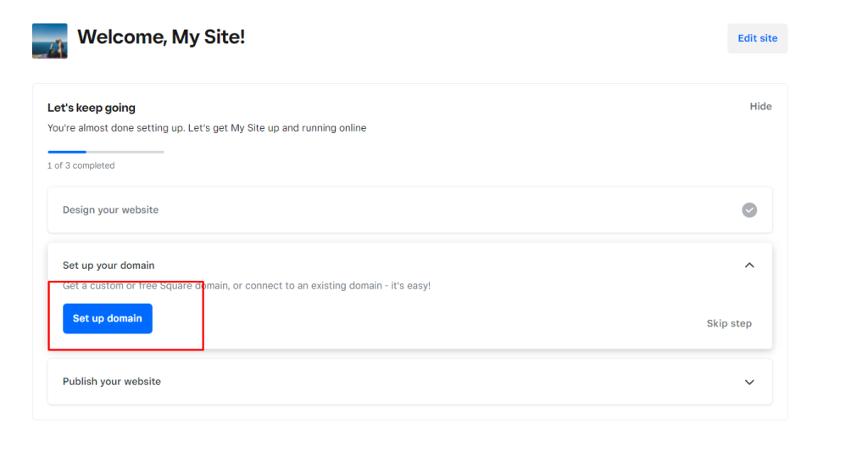868x453 pixels.
Task: Collapse the Set up your domain section
Action: coord(749,266)
